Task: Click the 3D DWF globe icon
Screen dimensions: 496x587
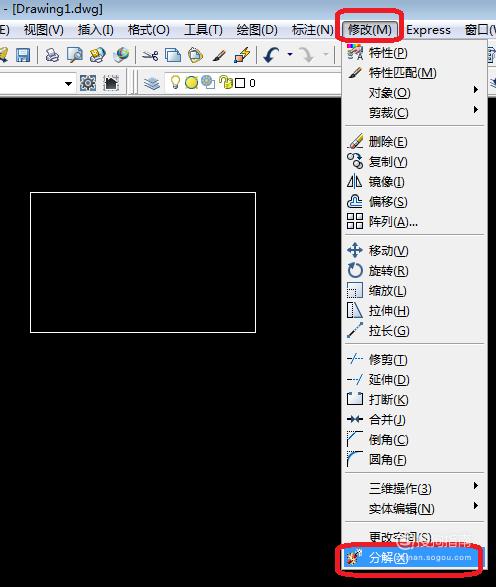Action: pyautogui.click(x=121, y=55)
